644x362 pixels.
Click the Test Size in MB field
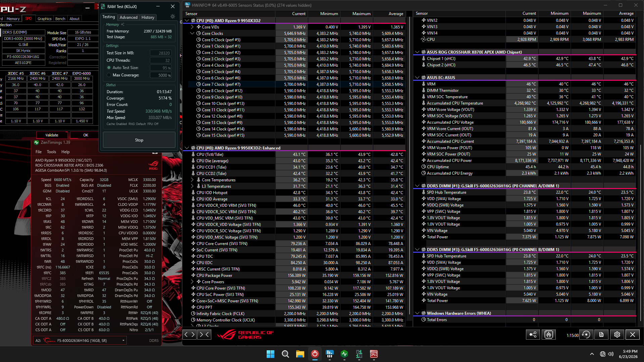click(161, 53)
